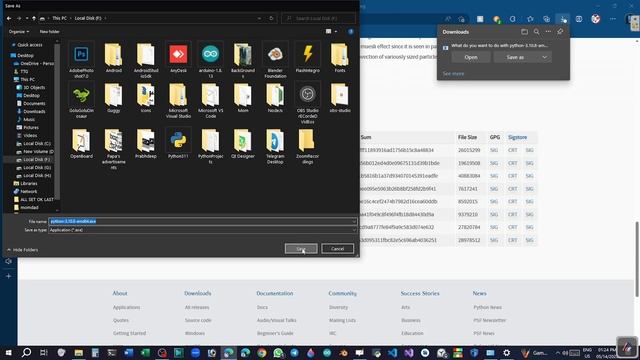
Task: Open the Microsoft Visual Studio folder
Action: (178, 101)
